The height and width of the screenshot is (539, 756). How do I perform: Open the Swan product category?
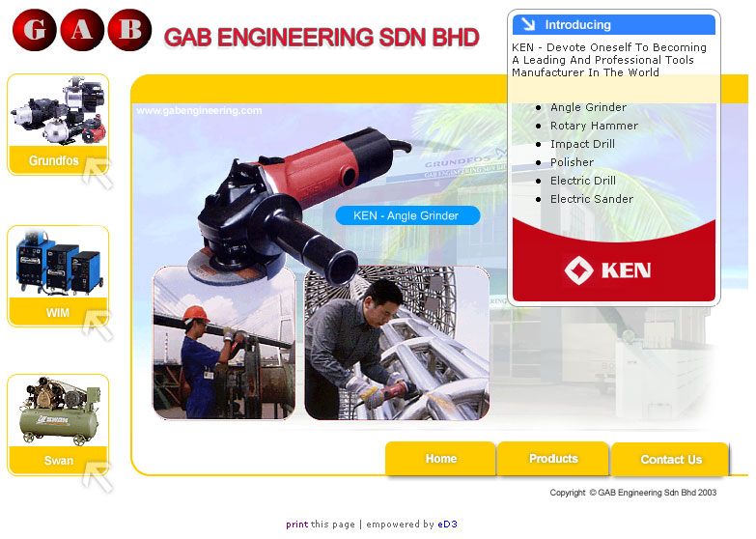point(58,461)
